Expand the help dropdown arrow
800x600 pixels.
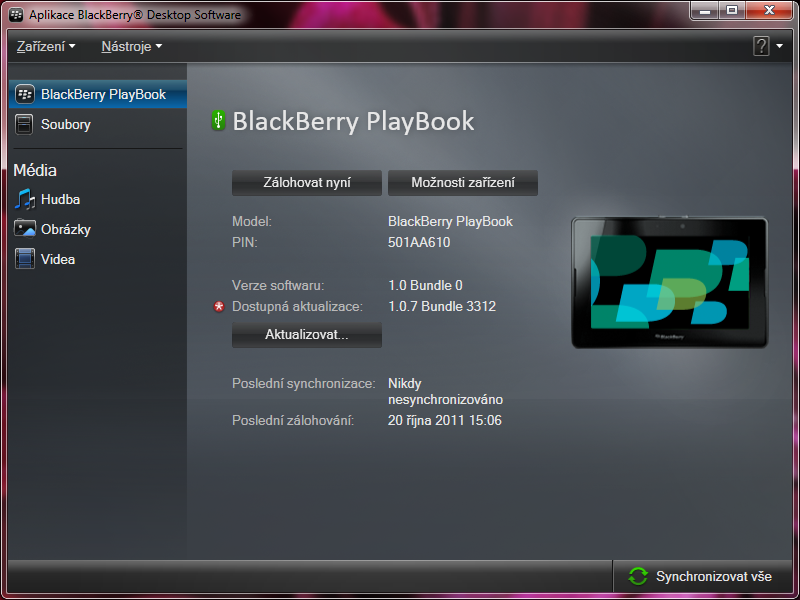point(780,46)
